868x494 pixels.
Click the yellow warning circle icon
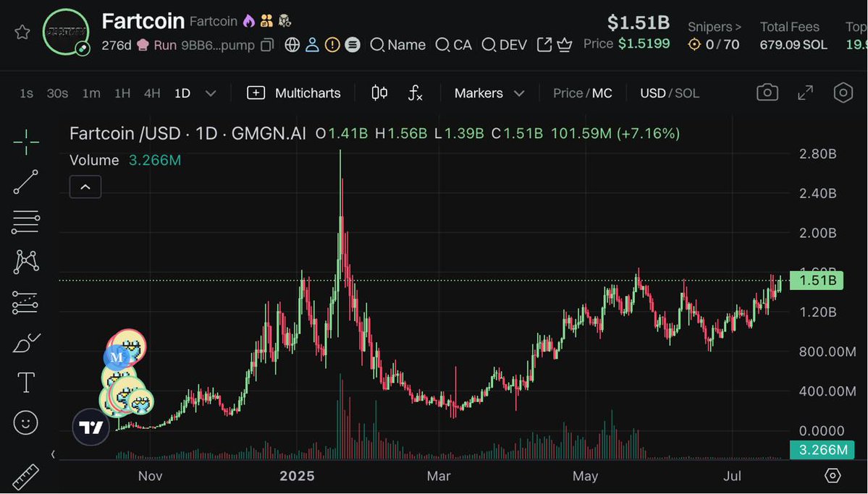332,45
